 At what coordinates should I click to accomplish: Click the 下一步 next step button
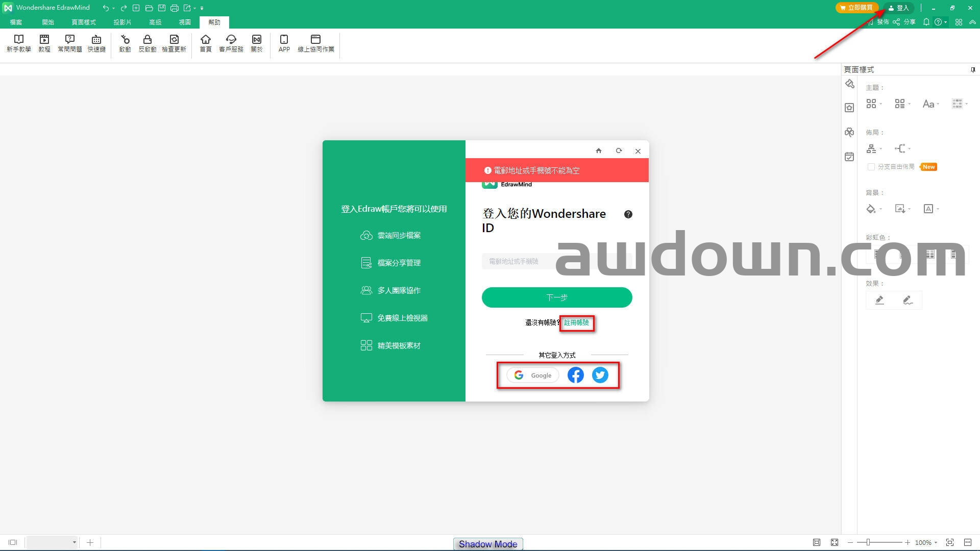pos(557,297)
